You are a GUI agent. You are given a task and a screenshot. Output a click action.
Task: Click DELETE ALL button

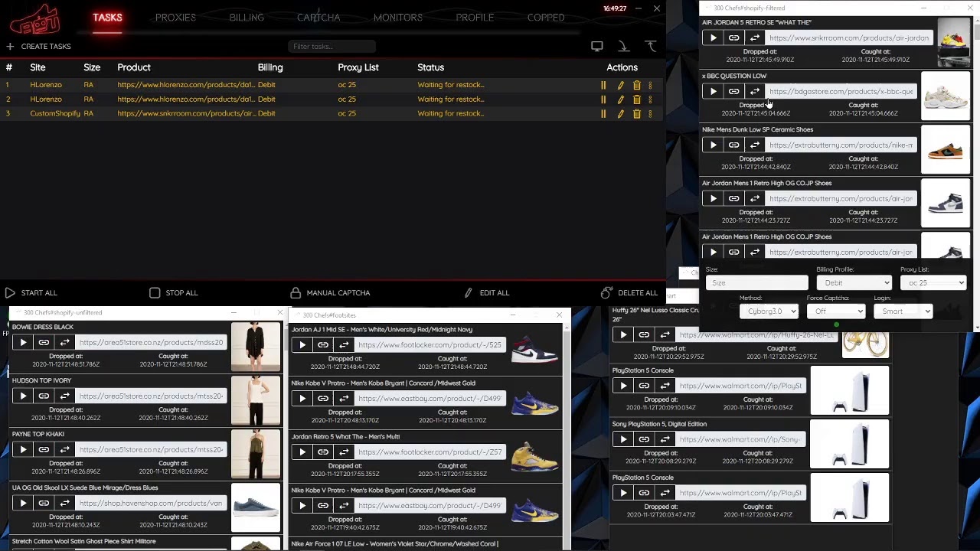click(x=629, y=293)
